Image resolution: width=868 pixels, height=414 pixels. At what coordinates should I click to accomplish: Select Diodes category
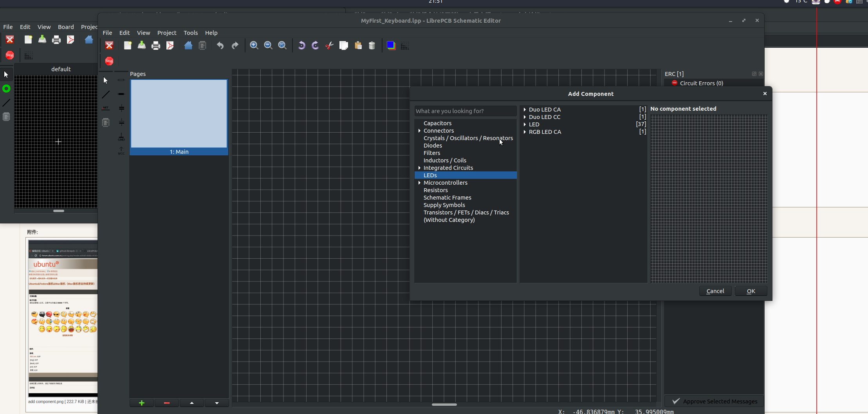[433, 146]
